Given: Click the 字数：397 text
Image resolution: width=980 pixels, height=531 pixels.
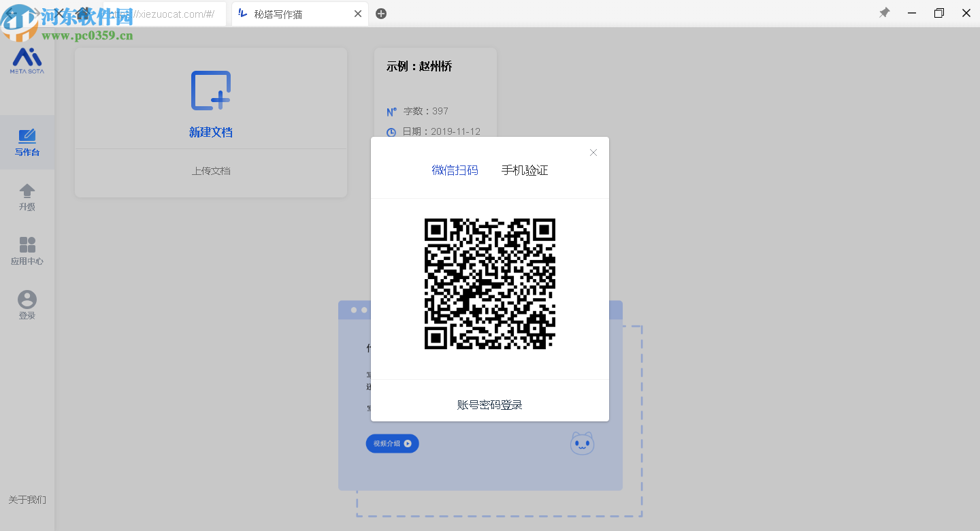Looking at the screenshot, I should pos(426,111).
